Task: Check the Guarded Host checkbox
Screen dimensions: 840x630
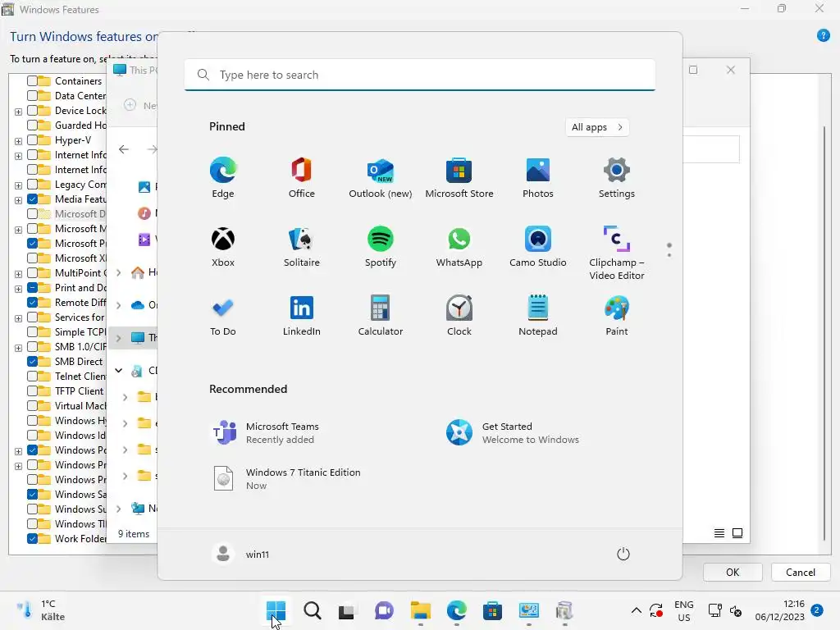Action: click(32, 125)
